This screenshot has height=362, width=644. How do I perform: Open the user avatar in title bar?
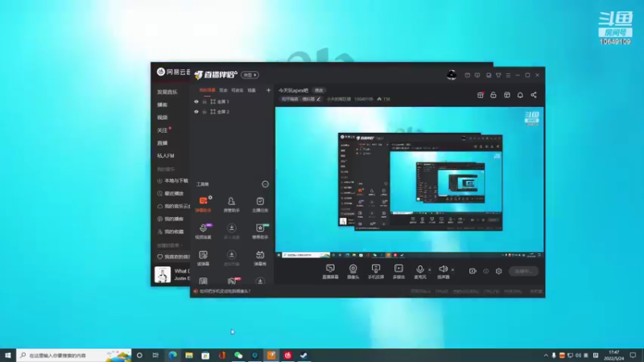(x=452, y=75)
